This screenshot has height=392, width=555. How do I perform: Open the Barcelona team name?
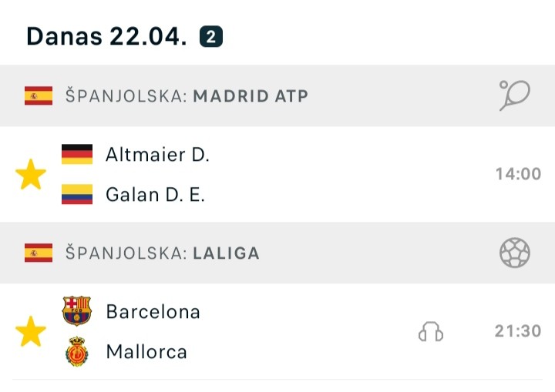pos(153,312)
